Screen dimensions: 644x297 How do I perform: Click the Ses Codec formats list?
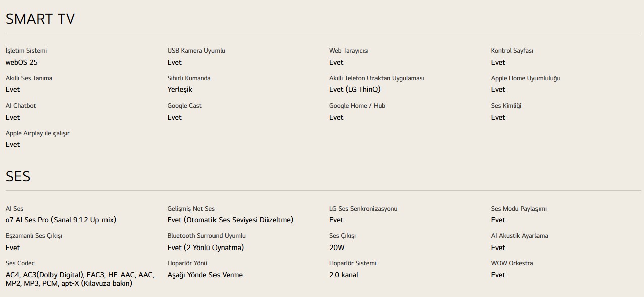coord(80,279)
